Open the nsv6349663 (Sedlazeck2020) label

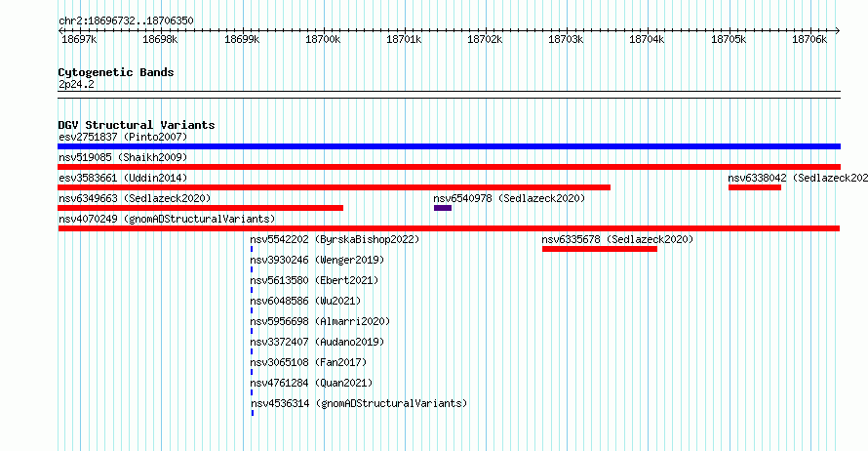coord(135,198)
